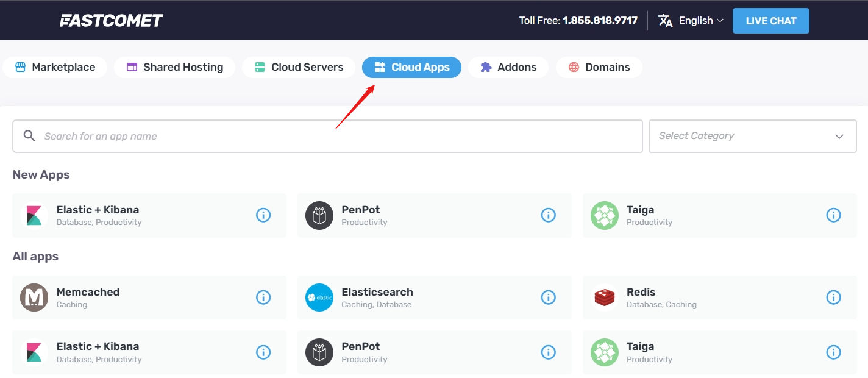
Task: Click the Memcached app title
Action: pyautogui.click(x=88, y=292)
